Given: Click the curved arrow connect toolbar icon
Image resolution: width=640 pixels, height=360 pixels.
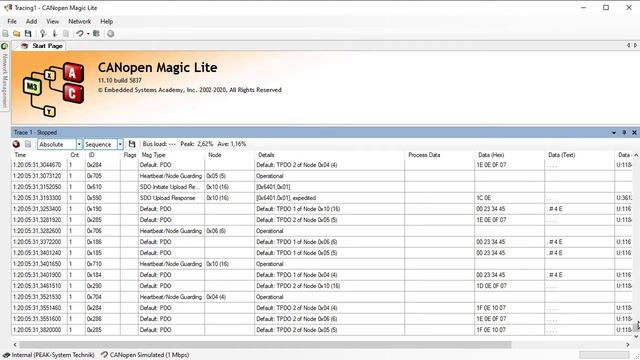Looking at the screenshot, I should coord(80,33).
